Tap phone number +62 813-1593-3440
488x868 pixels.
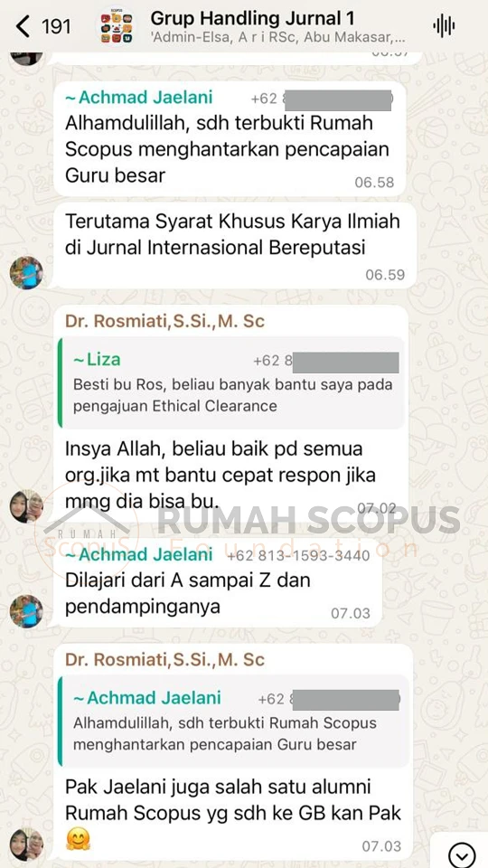[298, 555]
